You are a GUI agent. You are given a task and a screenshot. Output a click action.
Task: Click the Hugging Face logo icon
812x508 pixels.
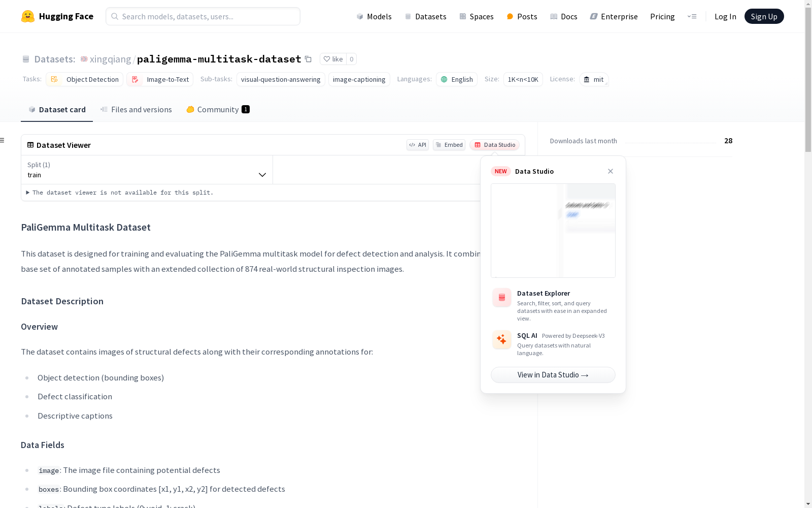point(28,16)
